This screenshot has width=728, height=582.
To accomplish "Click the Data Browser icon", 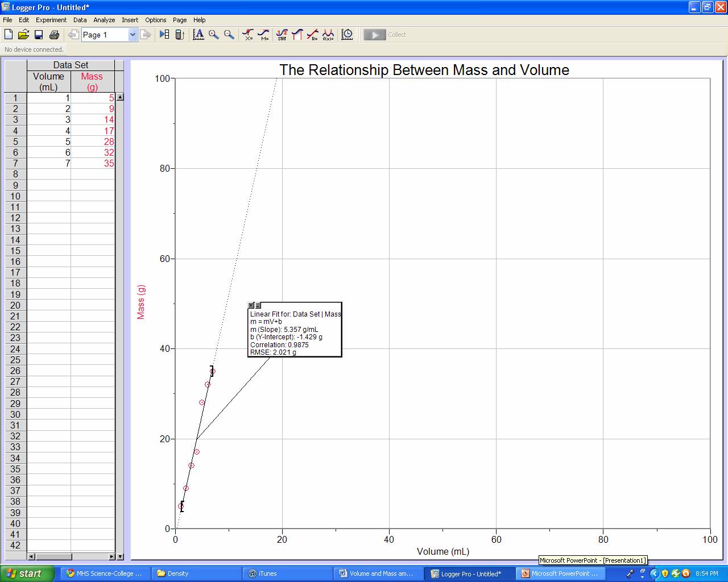I will click(164, 35).
